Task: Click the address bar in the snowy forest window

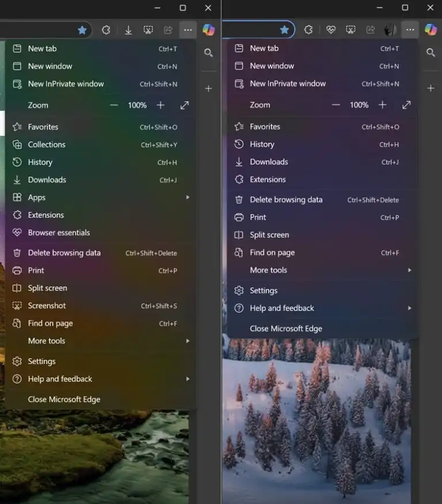Action: (249, 30)
